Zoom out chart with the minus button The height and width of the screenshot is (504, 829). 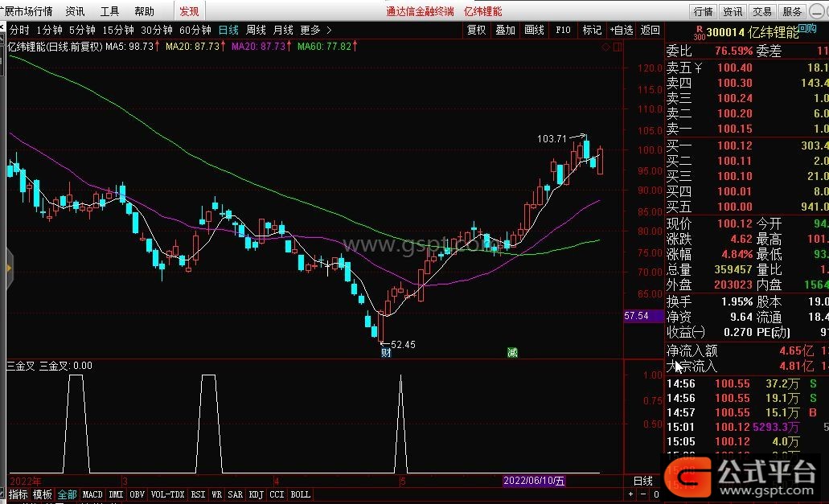pos(643,494)
